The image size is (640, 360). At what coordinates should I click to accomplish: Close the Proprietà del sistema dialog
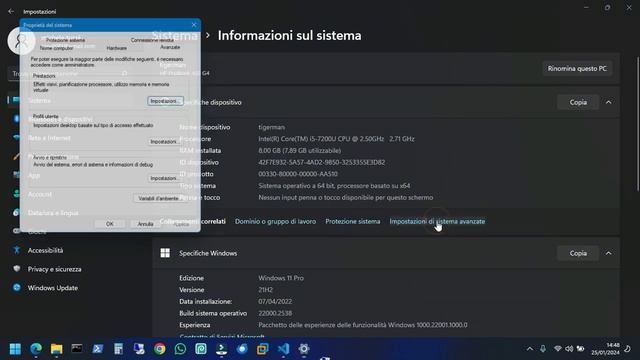[x=194, y=25]
